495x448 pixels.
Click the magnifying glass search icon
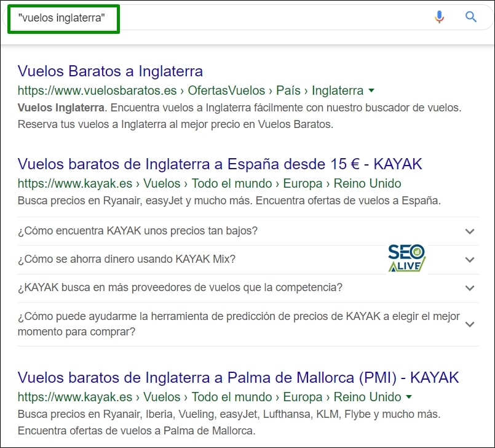click(471, 17)
